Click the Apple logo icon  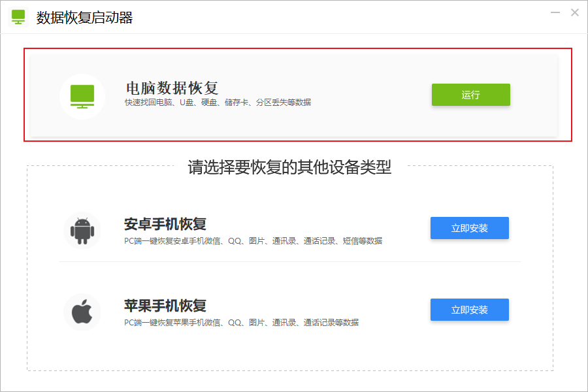coord(82,312)
